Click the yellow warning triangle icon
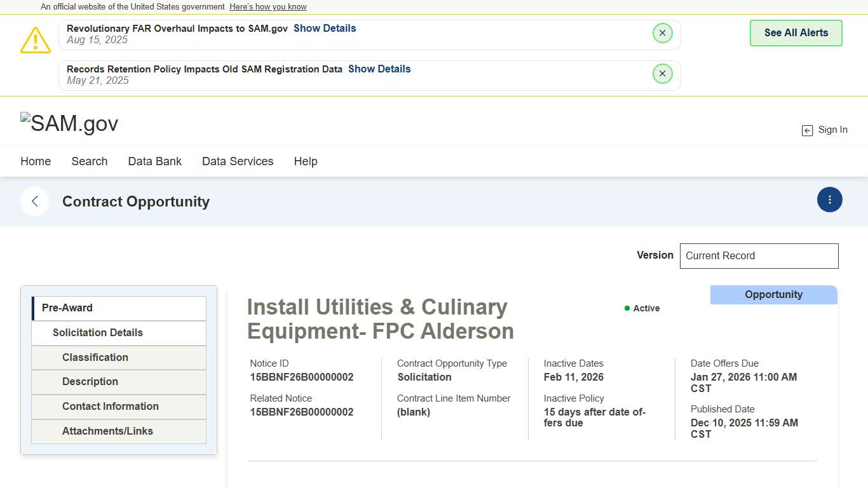 click(36, 40)
